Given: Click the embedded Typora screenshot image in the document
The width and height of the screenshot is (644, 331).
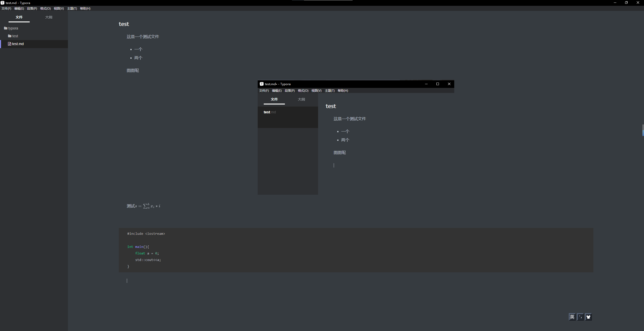Looking at the screenshot, I should click(356, 137).
